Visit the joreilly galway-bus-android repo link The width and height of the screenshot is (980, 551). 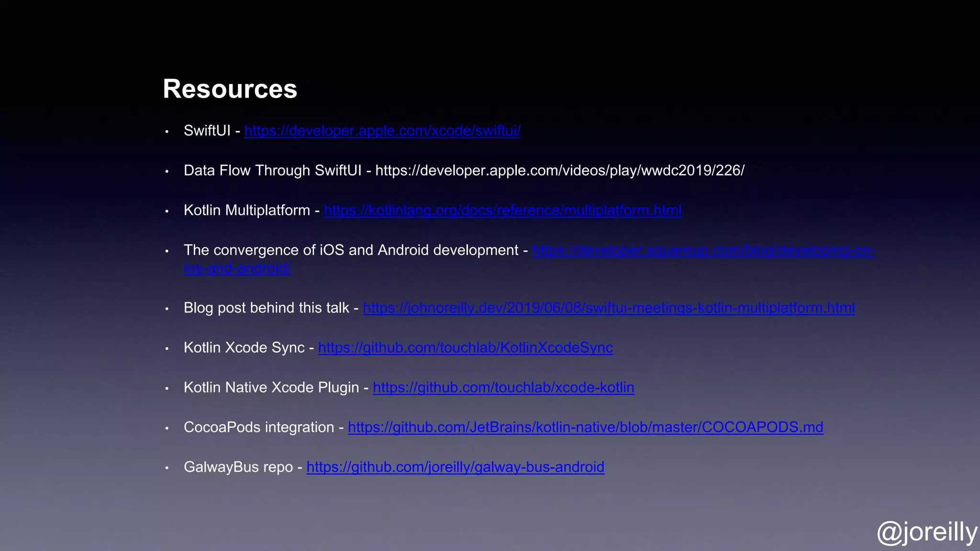[x=455, y=467]
